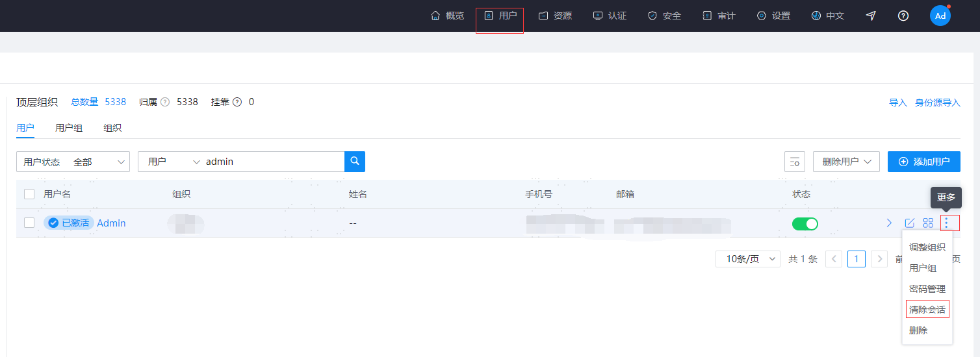Click the edit icon for Admin

click(910, 223)
